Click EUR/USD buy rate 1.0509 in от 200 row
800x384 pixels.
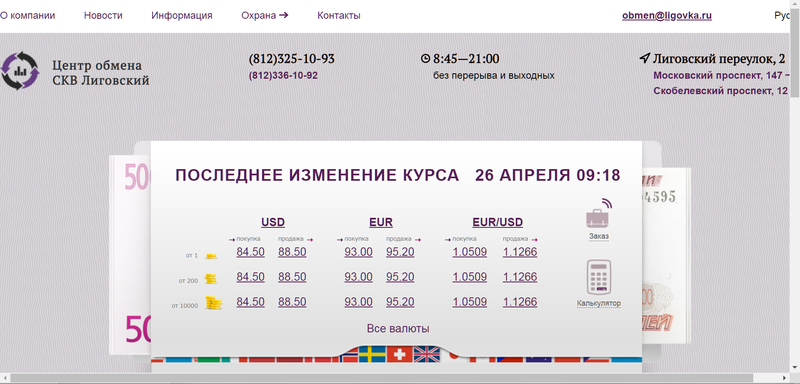tap(469, 277)
